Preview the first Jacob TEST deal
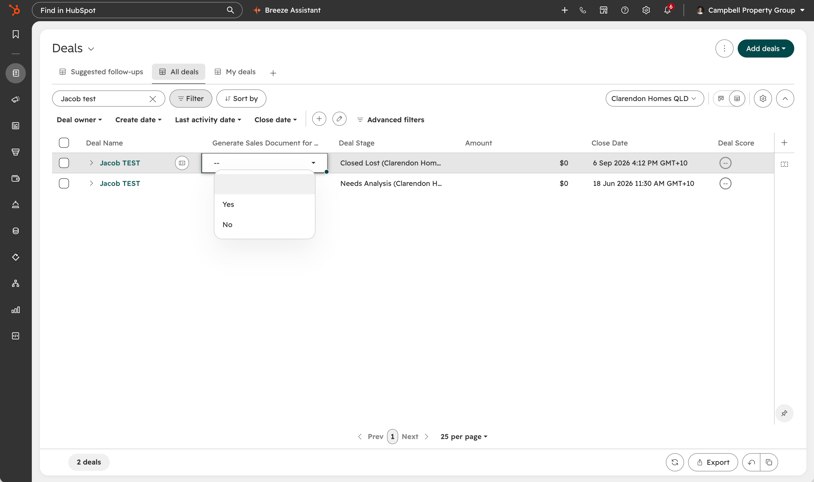The width and height of the screenshot is (814, 482). 182,163
